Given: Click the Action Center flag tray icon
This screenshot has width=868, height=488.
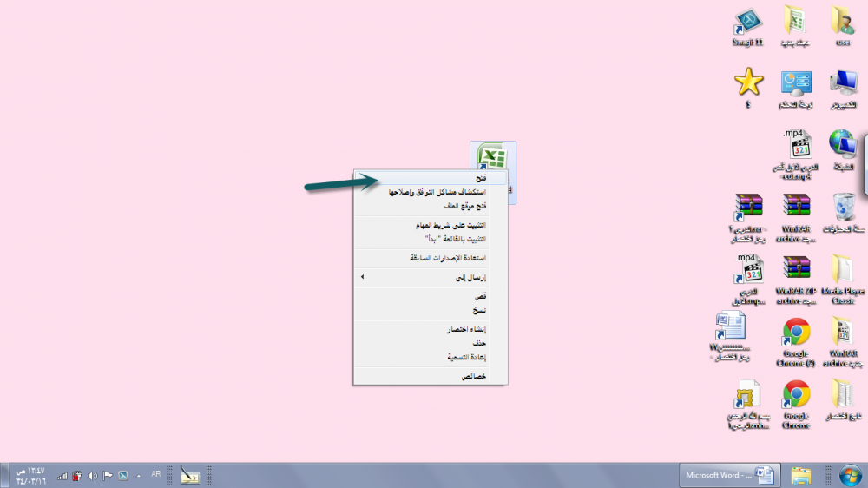Looking at the screenshot, I should coord(108,475).
